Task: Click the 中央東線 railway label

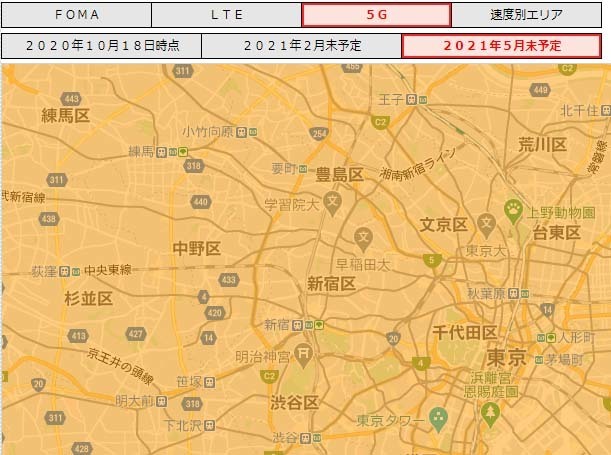Action: coord(108,270)
